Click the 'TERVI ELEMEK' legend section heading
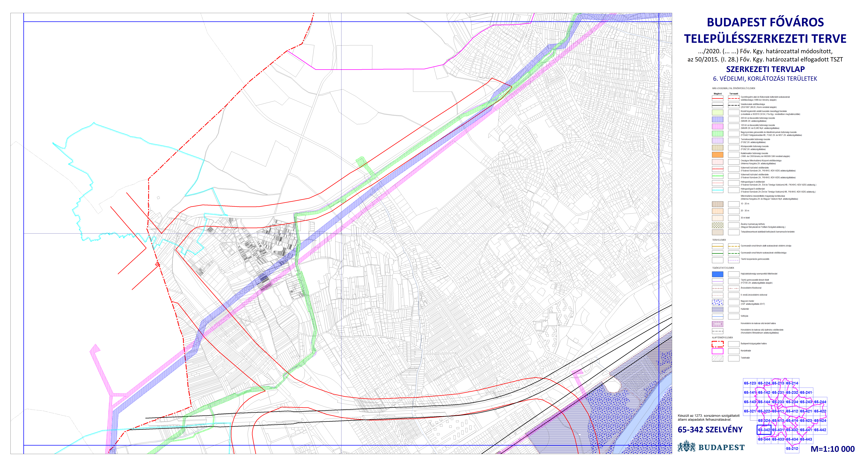Viewport: 868px width, 466px height. click(x=719, y=240)
